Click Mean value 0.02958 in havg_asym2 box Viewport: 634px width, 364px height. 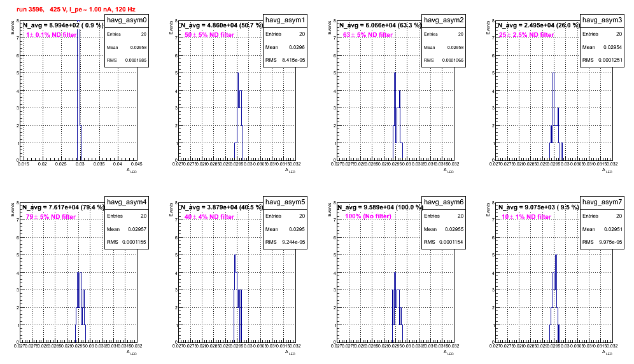455,47
